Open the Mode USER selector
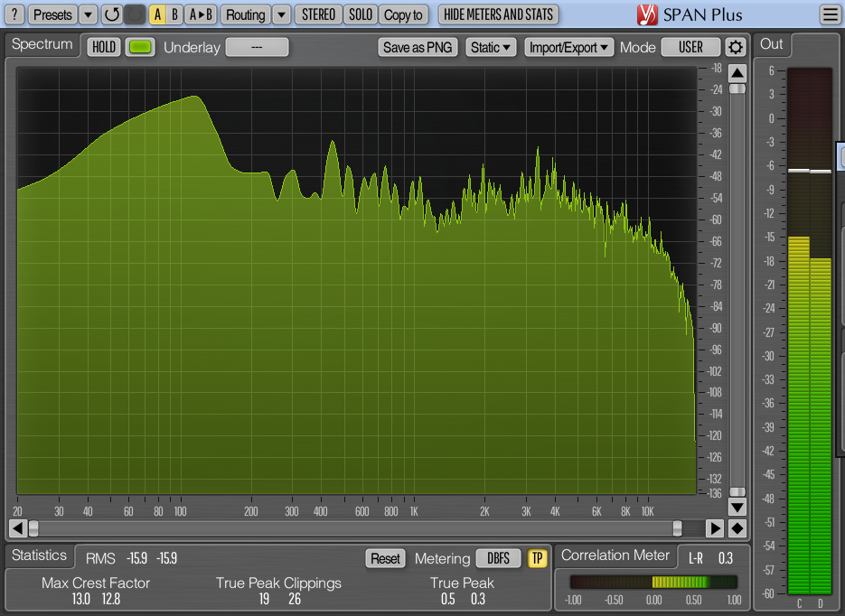This screenshot has width=845, height=616. [x=690, y=47]
